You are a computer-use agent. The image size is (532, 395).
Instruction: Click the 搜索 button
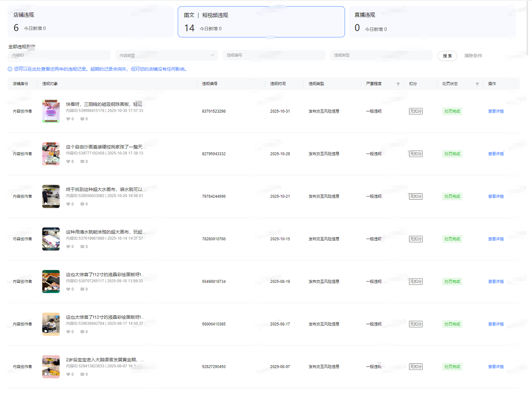(x=447, y=56)
